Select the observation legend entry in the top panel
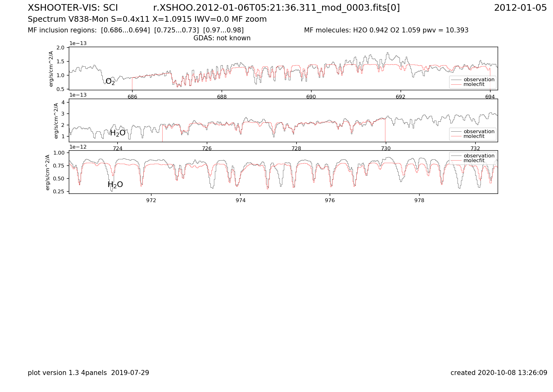 479,80
